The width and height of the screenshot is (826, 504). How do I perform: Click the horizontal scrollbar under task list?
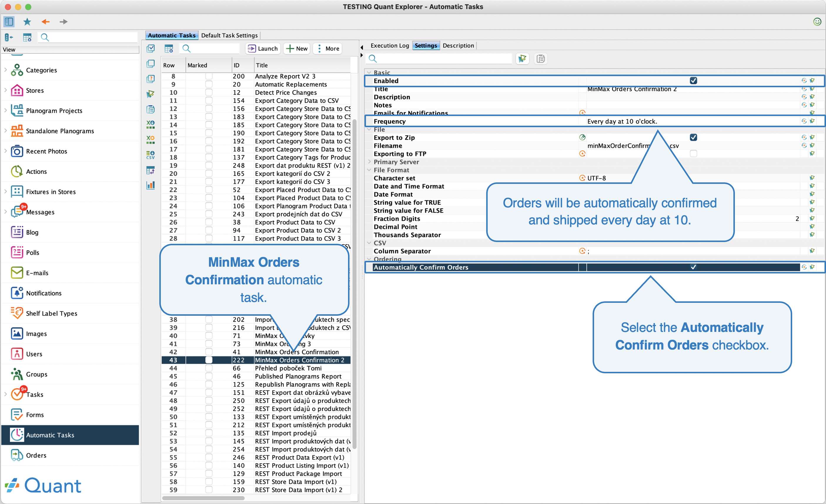[203, 498]
